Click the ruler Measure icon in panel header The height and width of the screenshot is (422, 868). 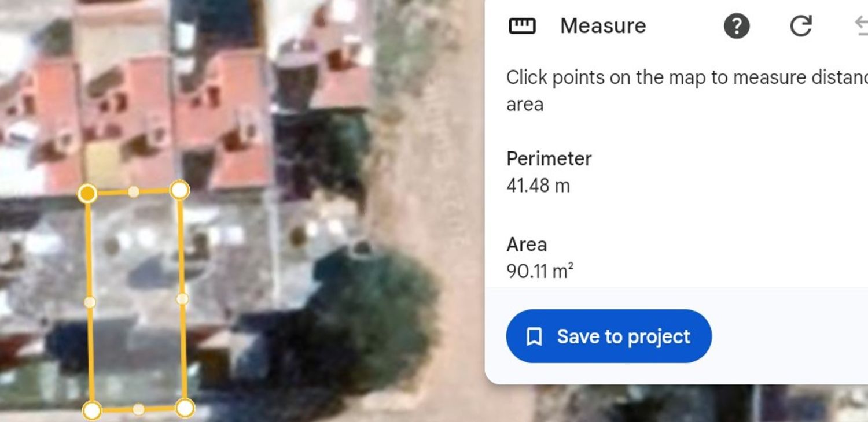pyautogui.click(x=522, y=26)
